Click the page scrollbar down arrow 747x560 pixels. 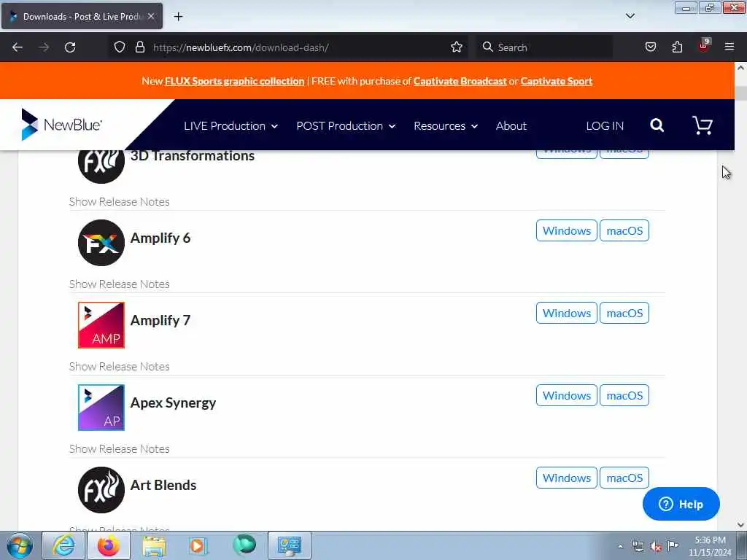click(740, 524)
